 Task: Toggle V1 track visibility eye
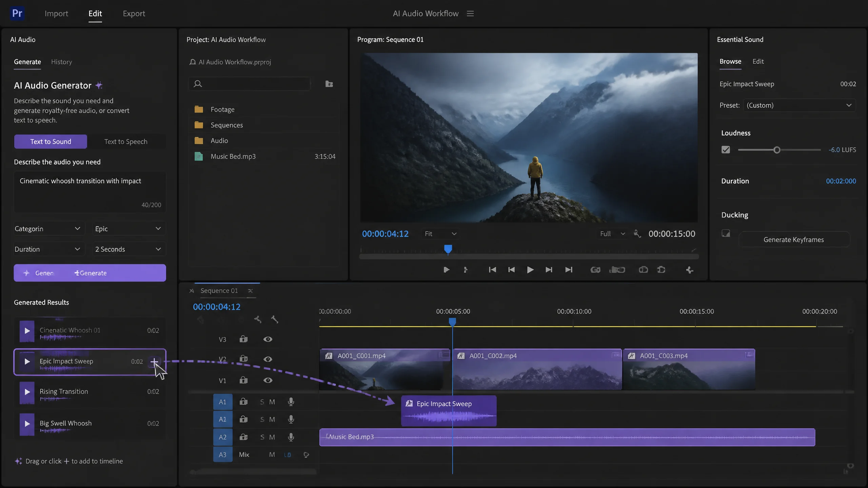268,380
